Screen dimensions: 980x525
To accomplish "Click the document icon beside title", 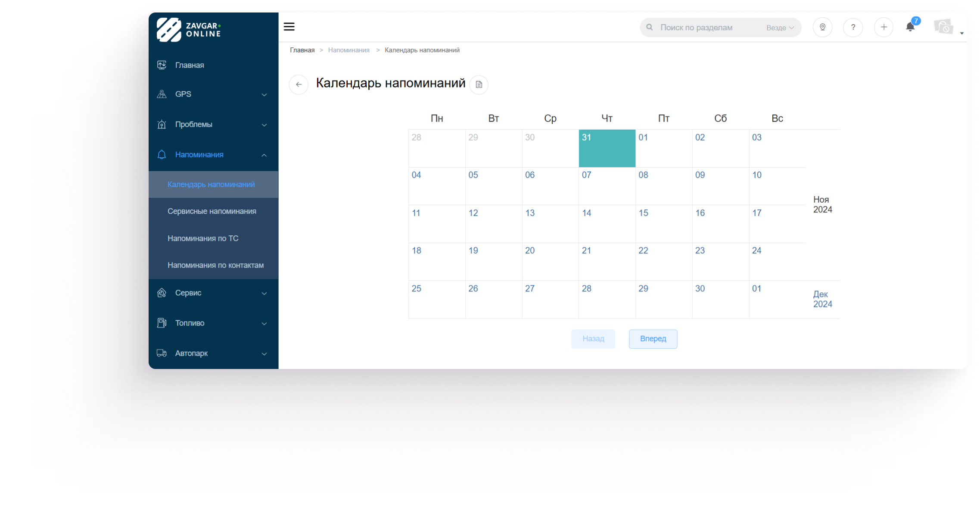I will pyautogui.click(x=479, y=84).
